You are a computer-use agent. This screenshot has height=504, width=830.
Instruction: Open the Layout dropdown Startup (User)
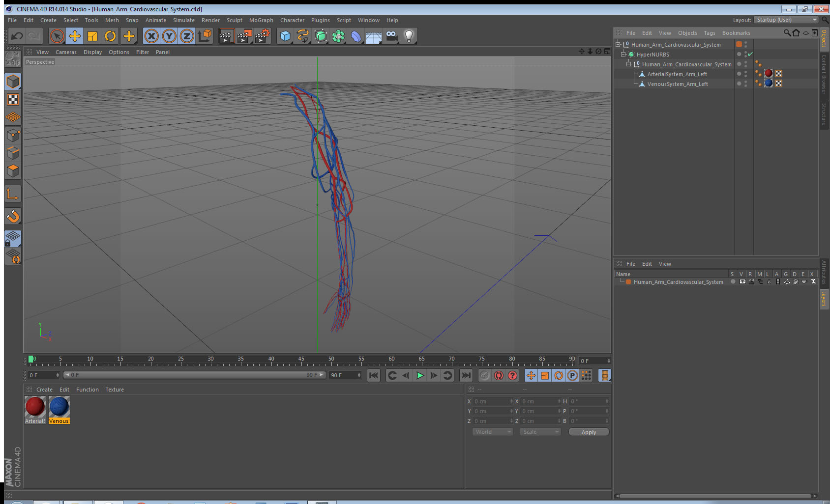pos(787,20)
